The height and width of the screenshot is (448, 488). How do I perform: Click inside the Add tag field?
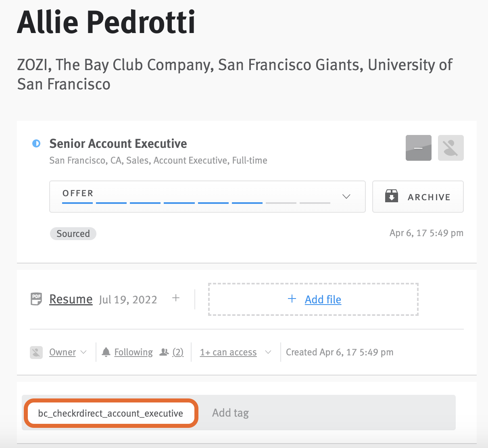pos(230,413)
